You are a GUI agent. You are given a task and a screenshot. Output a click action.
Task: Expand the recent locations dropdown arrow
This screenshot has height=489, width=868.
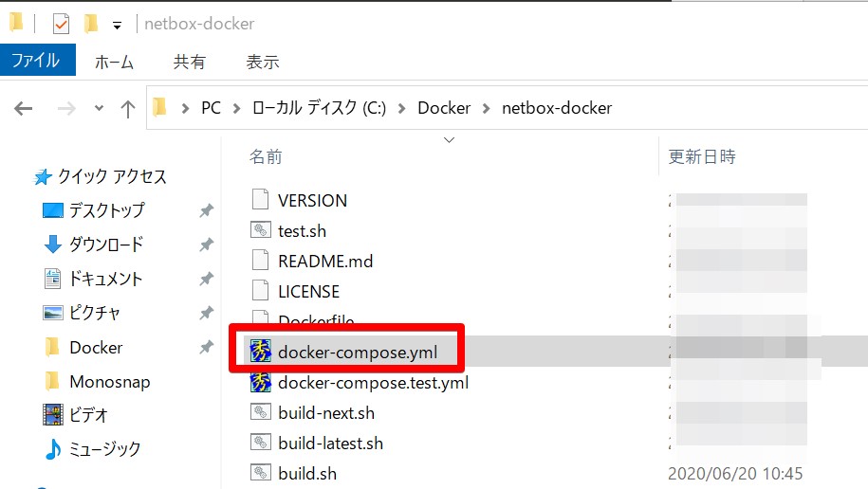[x=99, y=108]
